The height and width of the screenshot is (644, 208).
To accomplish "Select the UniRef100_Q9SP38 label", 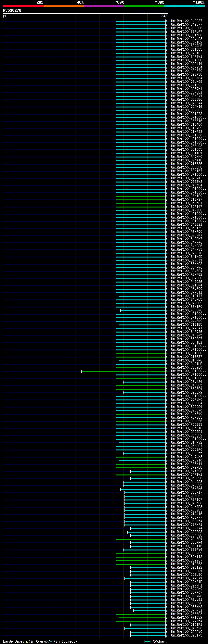I will click(187, 74).
